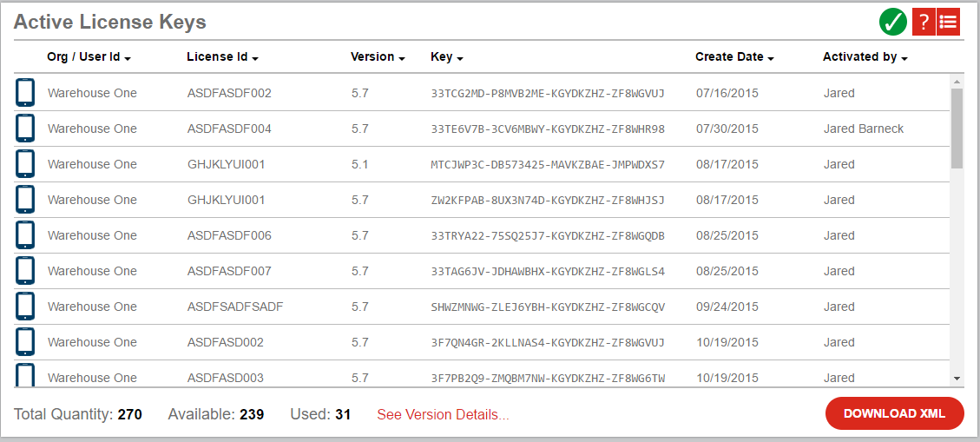Click the scrollbar down arrow
Viewport: 980px width, 442px height.
coord(957,379)
